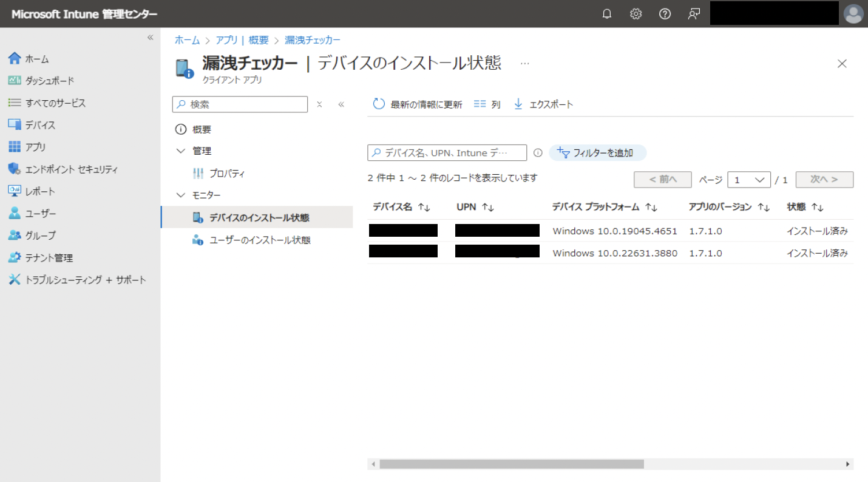
Task: Sort by デバイス プラットフォーム column
Action: click(x=605, y=207)
